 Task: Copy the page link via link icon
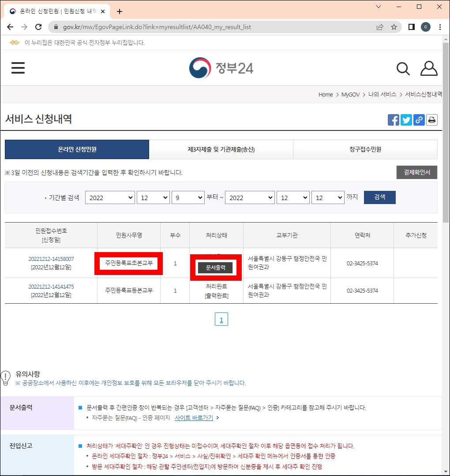pyautogui.click(x=419, y=119)
